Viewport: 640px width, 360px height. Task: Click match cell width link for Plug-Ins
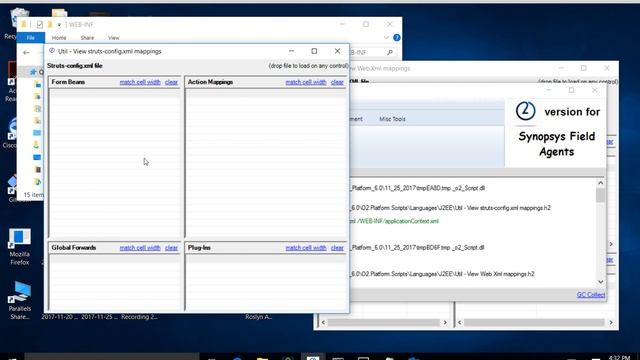(306, 248)
